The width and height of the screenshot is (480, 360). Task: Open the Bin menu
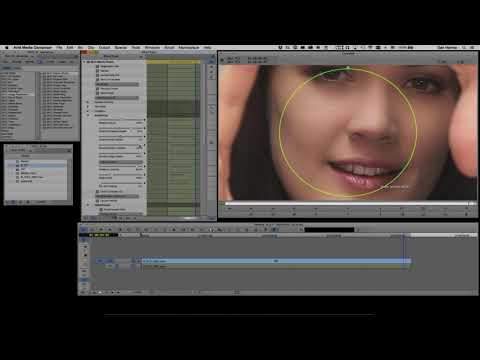pyautogui.click(x=80, y=48)
